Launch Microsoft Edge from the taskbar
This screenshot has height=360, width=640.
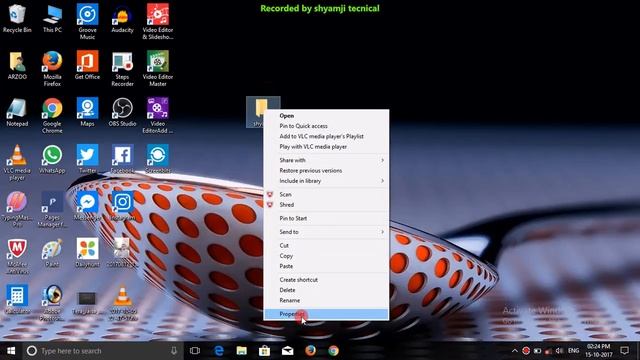(219, 351)
